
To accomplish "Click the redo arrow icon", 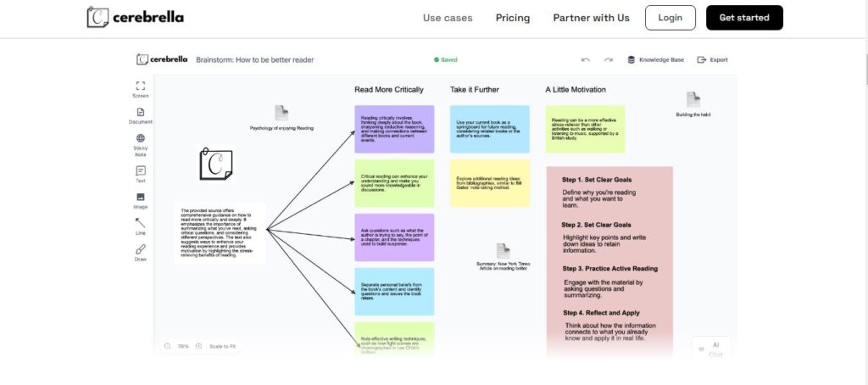I will pyautogui.click(x=608, y=60).
